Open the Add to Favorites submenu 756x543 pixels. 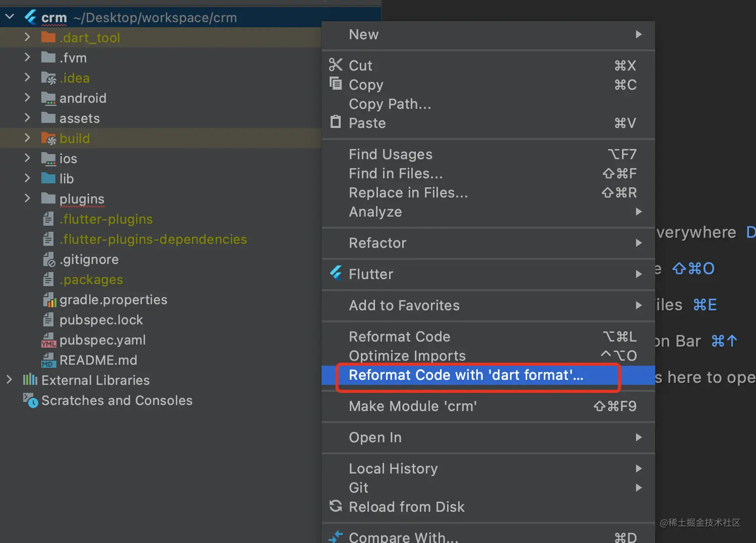(x=488, y=305)
